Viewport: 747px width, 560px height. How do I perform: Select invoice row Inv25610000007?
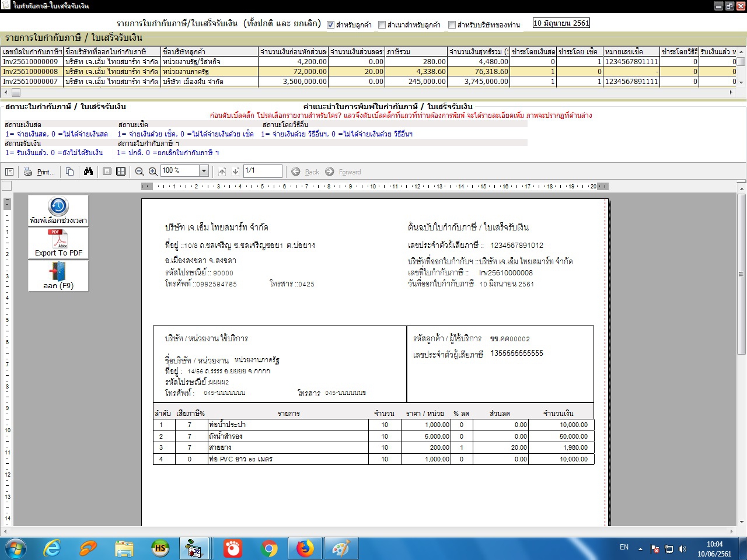pyautogui.click(x=369, y=82)
